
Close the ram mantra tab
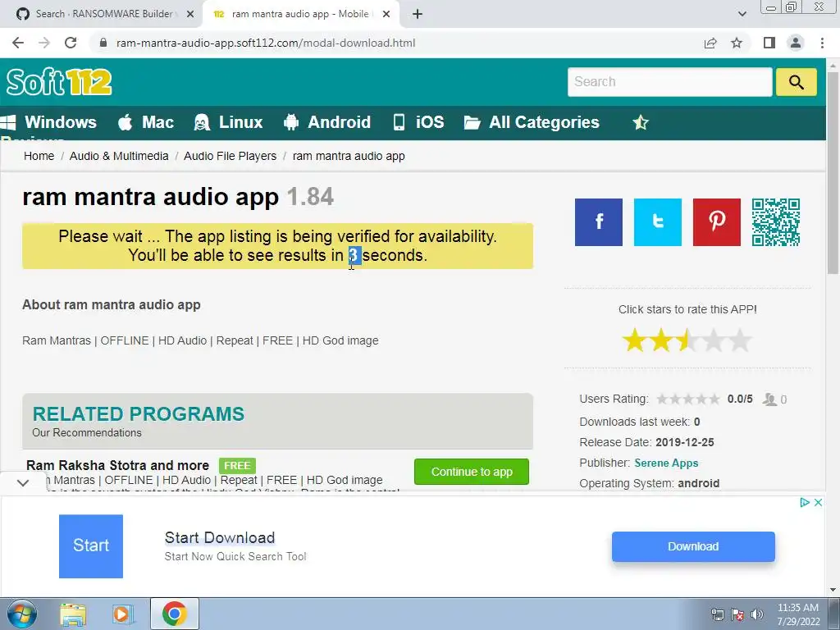pos(386,15)
